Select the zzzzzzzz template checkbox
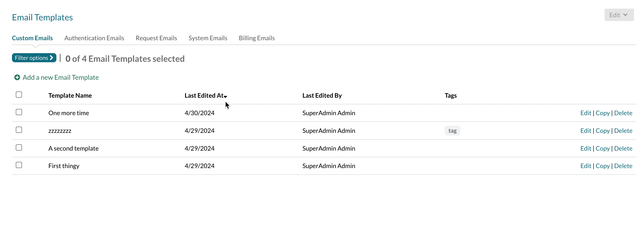644x226 pixels. (19, 130)
